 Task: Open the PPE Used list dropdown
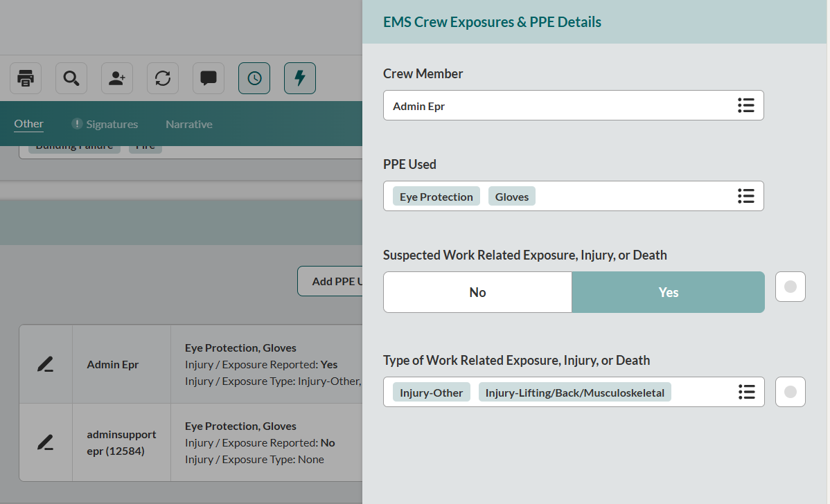point(745,196)
